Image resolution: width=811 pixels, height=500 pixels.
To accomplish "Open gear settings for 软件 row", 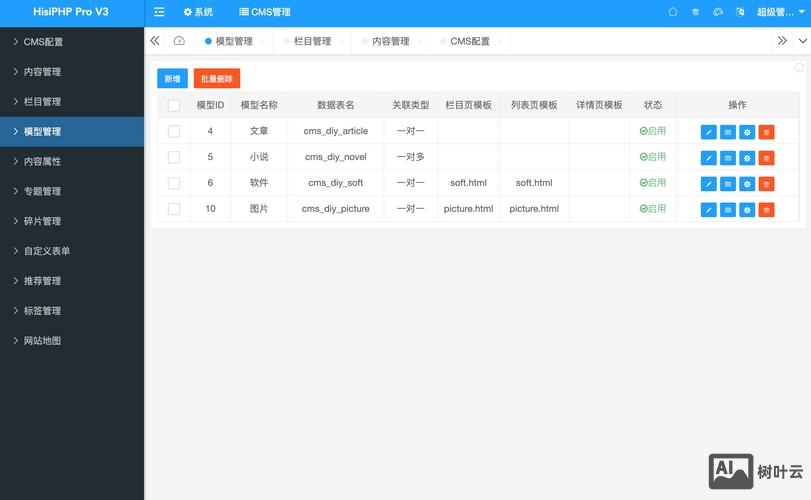I will coord(747,184).
